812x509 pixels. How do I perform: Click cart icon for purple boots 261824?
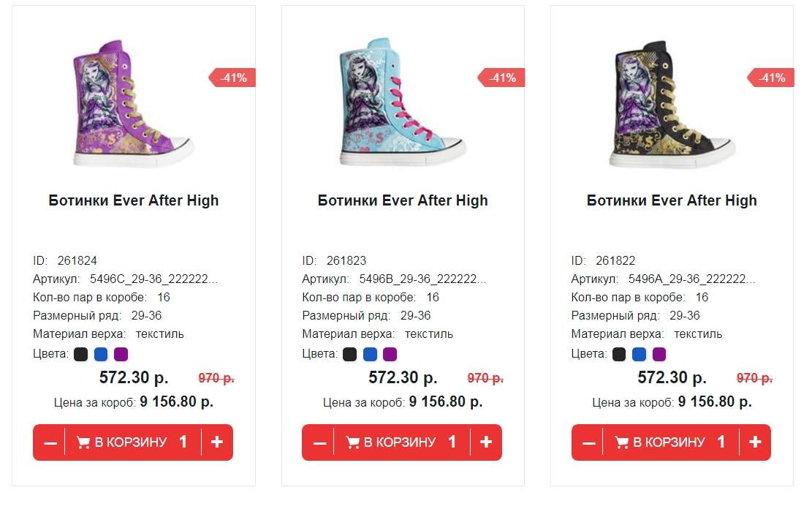(83, 442)
